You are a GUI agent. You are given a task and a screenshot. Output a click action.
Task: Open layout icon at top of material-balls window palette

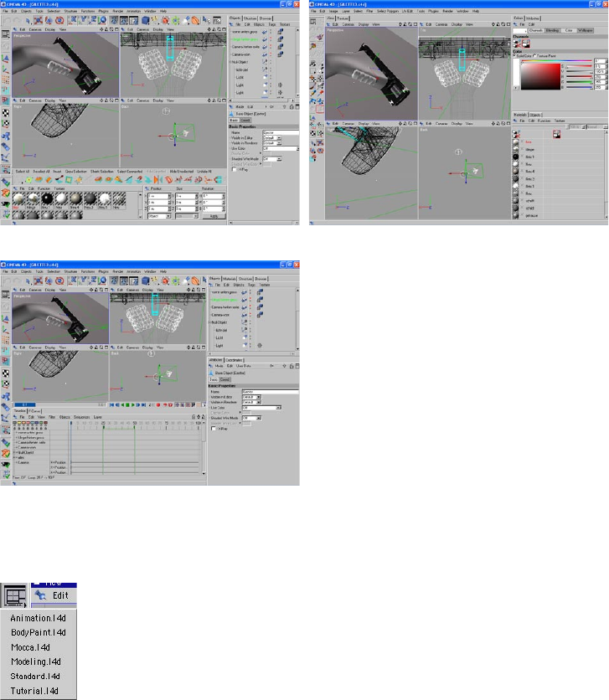(x=5, y=34)
